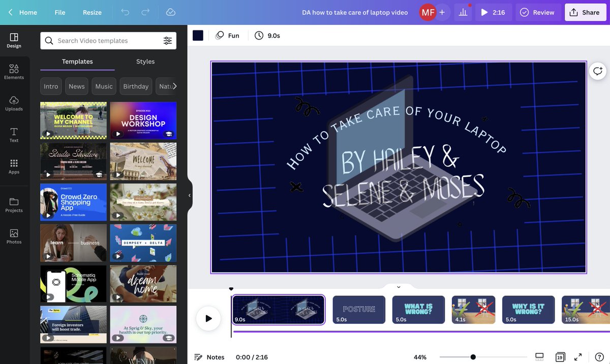The image size is (610, 364).
Task: Open the Elements panel
Action: tap(14, 72)
